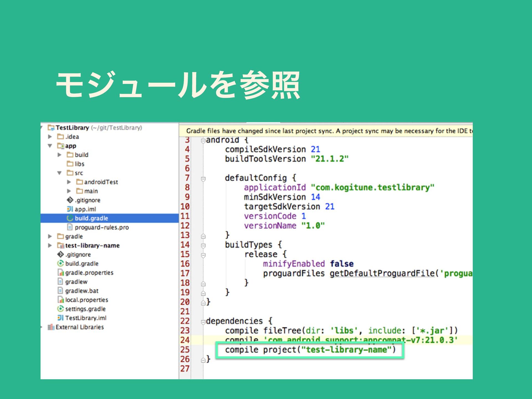Screen dimensions: 532x399
Task: Click the gradle.properties file icon
Action: [x=61, y=273]
